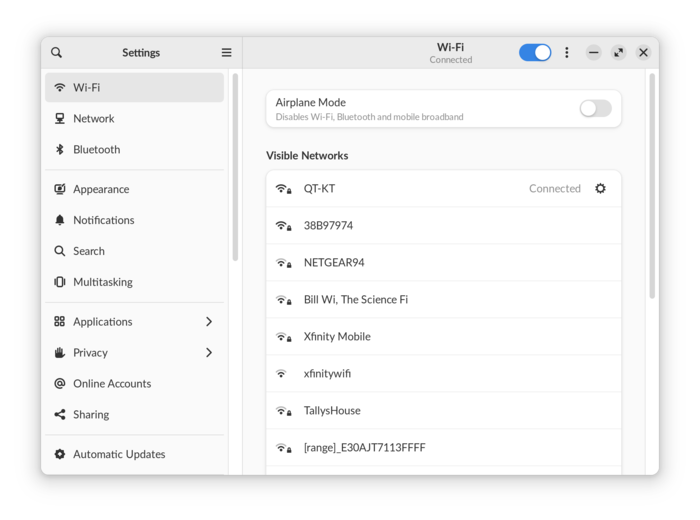Image resolution: width=700 pixels, height=520 pixels.
Task: Expand the Privacy submenu chevron
Action: pos(209,353)
